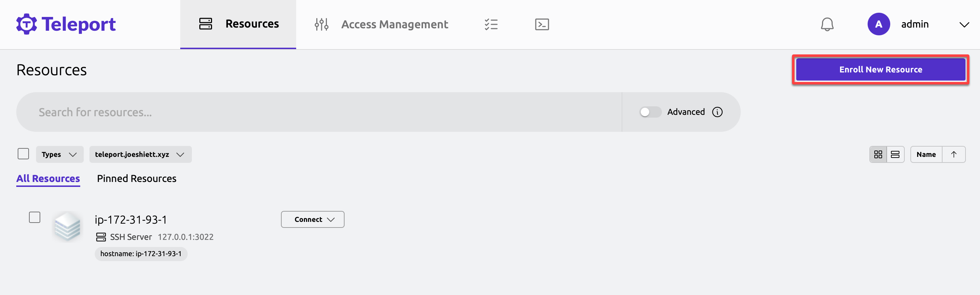Switch to list view layout
980x295 pixels.
coord(895,154)
